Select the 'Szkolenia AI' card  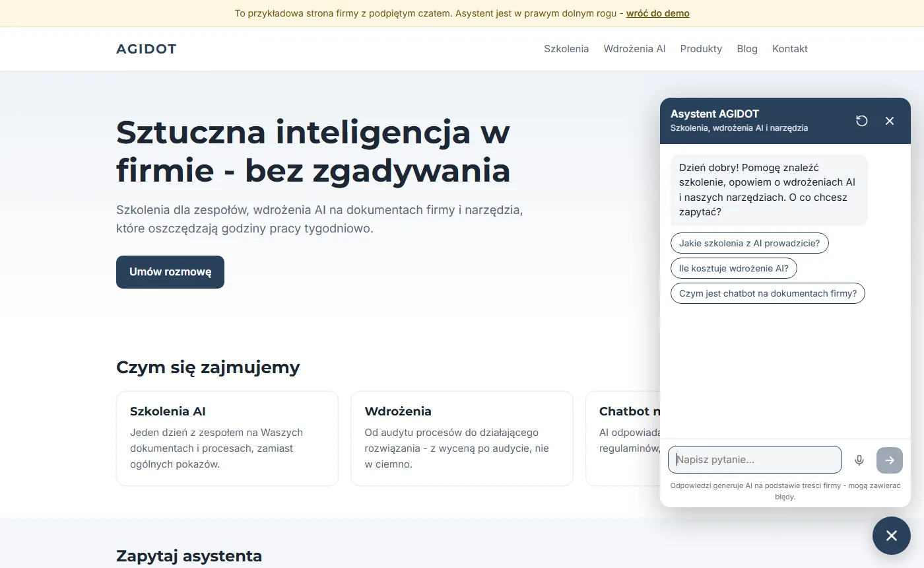pyautogui.click(x=227, y=439)
